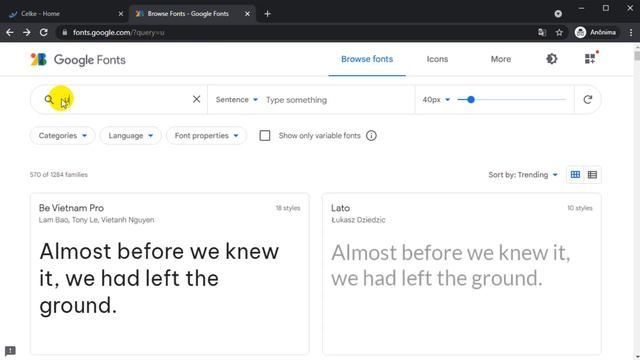
Task: Click designer name Łukasz Dziedzic
Action: (358, 220)
